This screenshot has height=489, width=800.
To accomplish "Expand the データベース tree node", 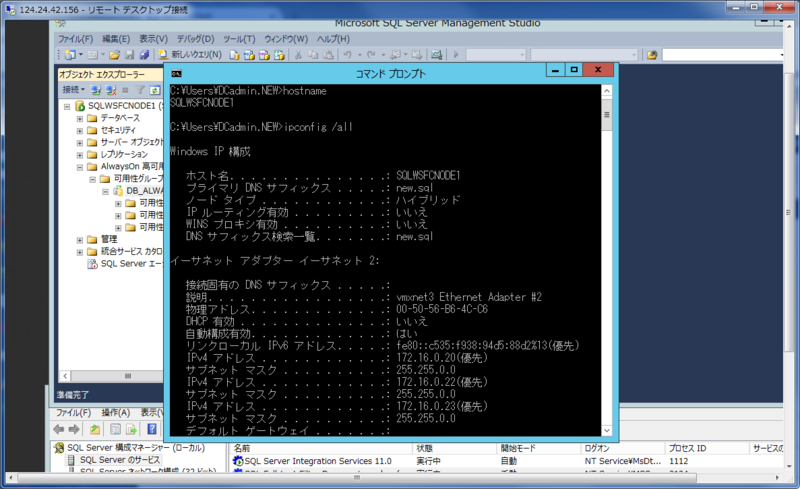I will click(80, 118).
